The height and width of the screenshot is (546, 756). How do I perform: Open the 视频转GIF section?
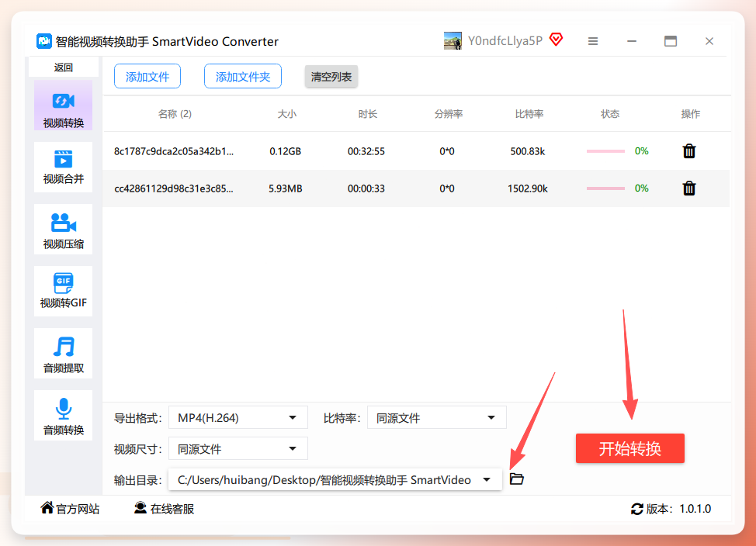[63, 291]
